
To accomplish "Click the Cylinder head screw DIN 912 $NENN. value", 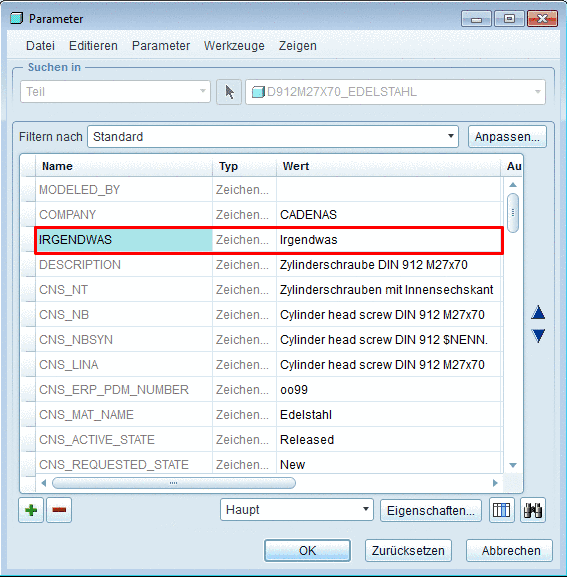I will point(384,340).
